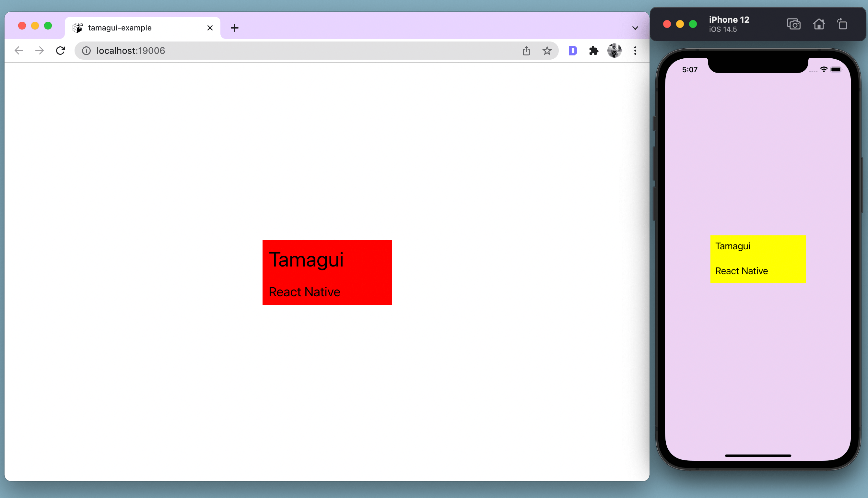
Task: Open the purple D extension
Action: click(x=573, y=51)
